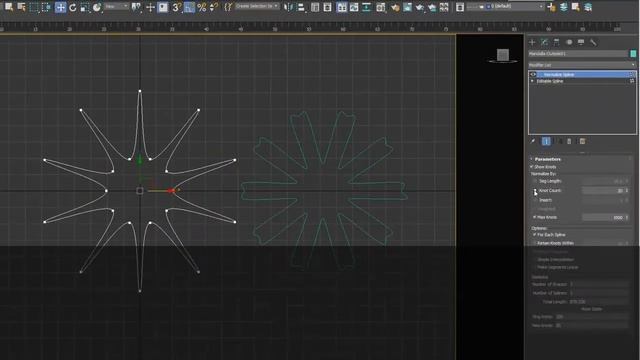
Task: Toggle Window/Crossing selection mode
Action: (x=46, y=7)
